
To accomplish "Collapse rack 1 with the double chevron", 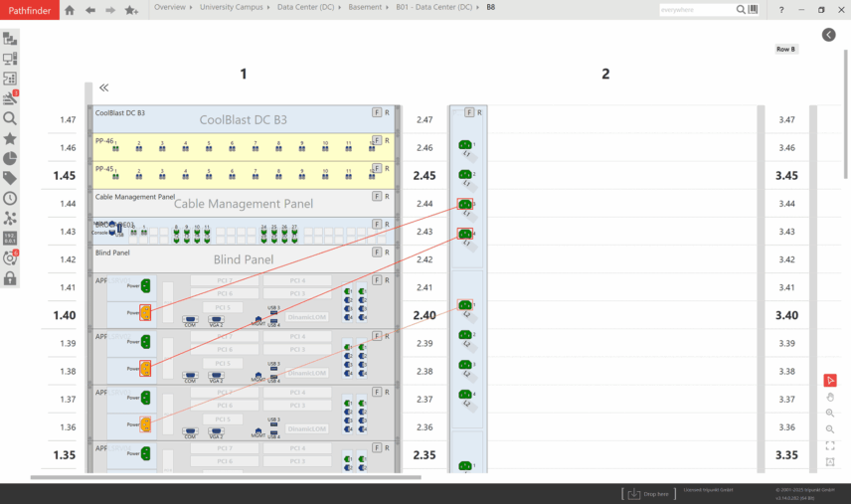I will [103, 87].
